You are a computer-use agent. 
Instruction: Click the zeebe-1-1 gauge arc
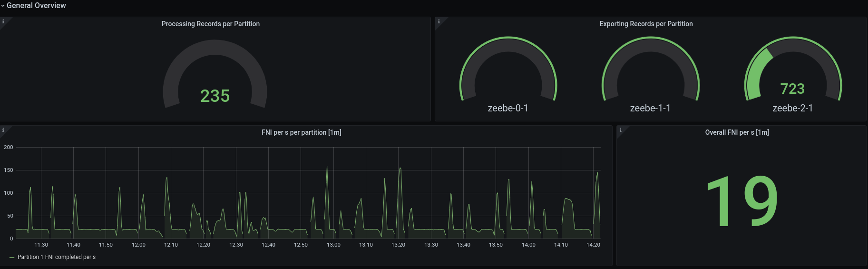click(650, 45)
